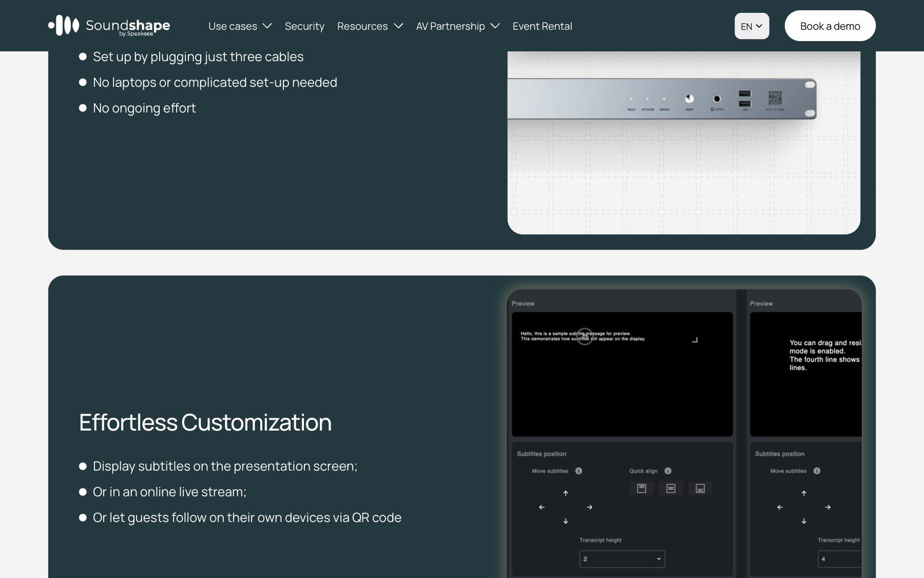Select the top quick-align icon
Viewport: 924px width, 578px height.
coord(642,489)
